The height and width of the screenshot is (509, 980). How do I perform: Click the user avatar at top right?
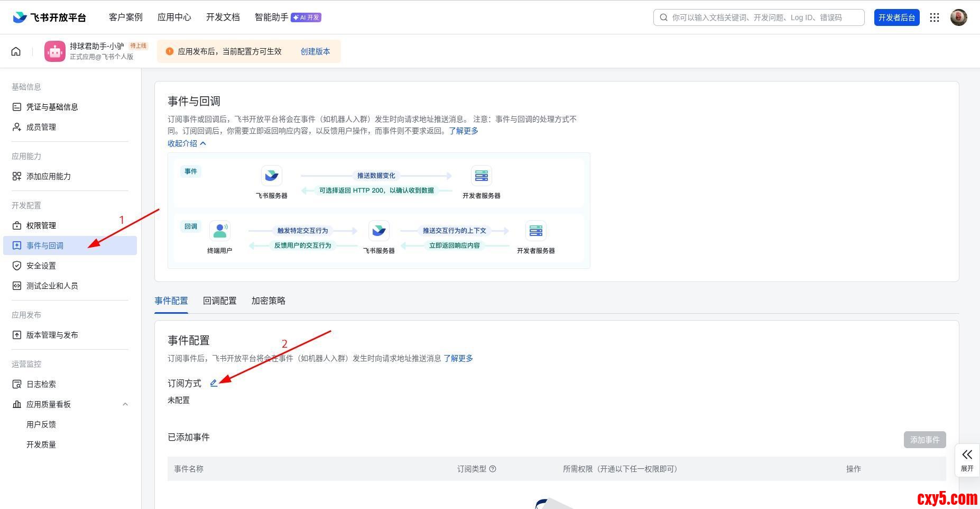click(958, 17)
